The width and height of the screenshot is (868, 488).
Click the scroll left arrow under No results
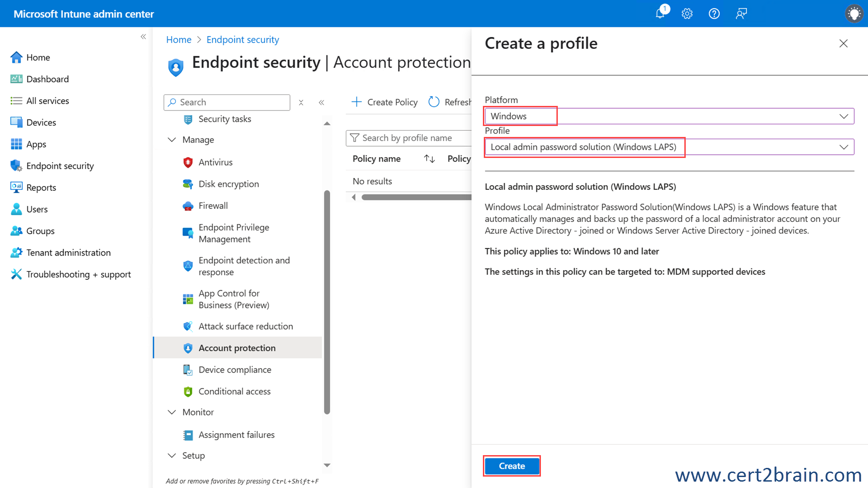354,197
